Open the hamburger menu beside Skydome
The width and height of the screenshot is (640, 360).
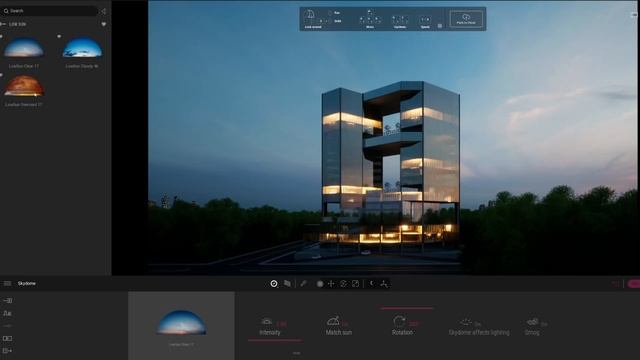[x=7, y=283]
